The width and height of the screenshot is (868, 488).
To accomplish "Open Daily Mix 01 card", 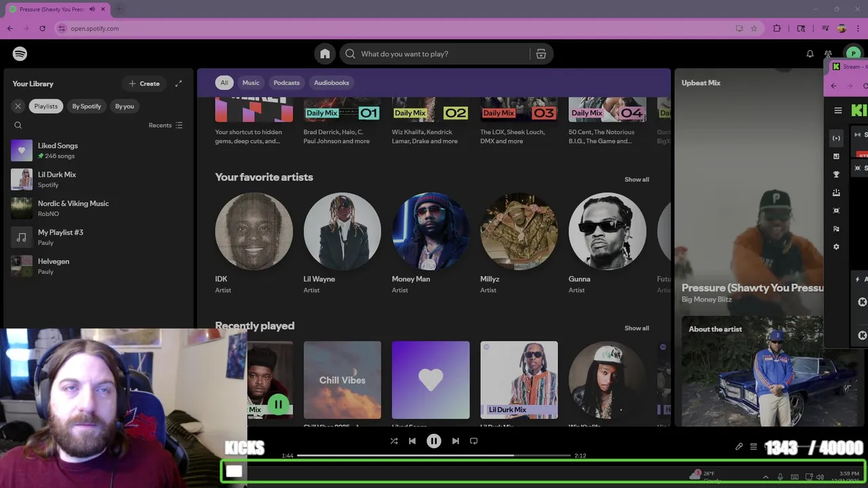I will [342, 121].
